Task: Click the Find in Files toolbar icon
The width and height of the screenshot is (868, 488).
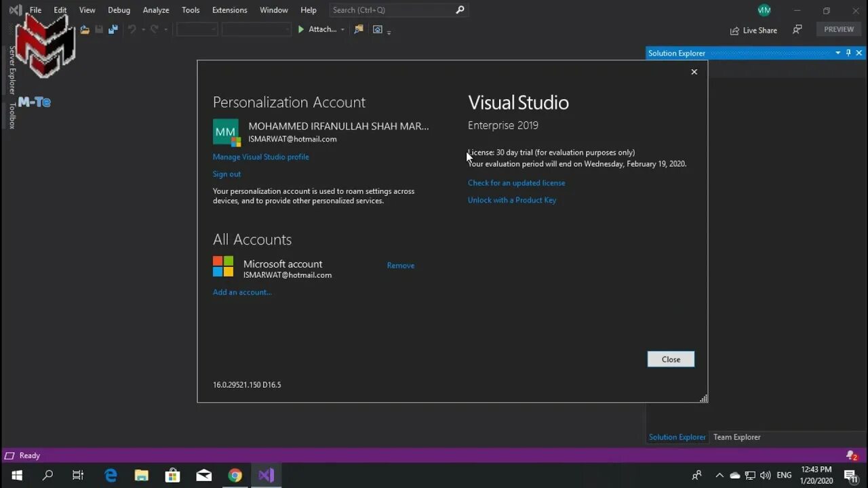Action: tap(359, 30)
